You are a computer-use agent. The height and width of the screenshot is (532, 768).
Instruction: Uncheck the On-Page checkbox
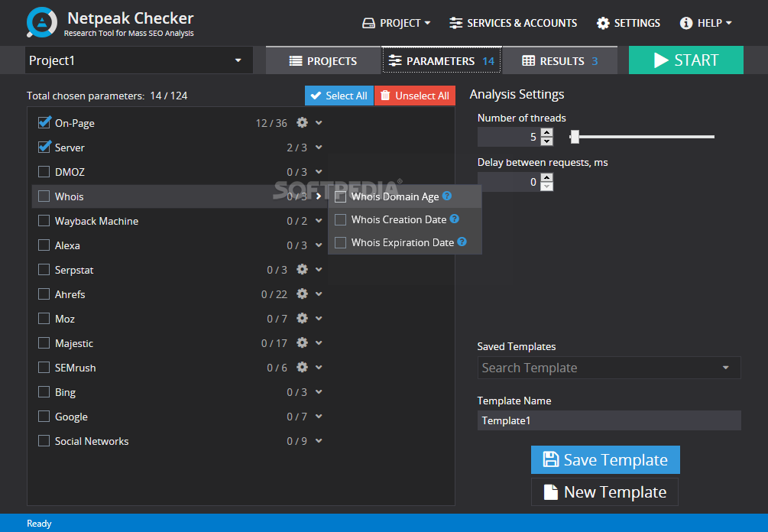click(x=44, y=122)
